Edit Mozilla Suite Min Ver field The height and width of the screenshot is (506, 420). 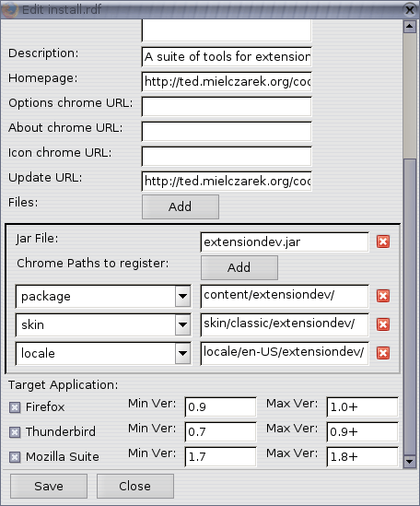click(x=221, y=456)
